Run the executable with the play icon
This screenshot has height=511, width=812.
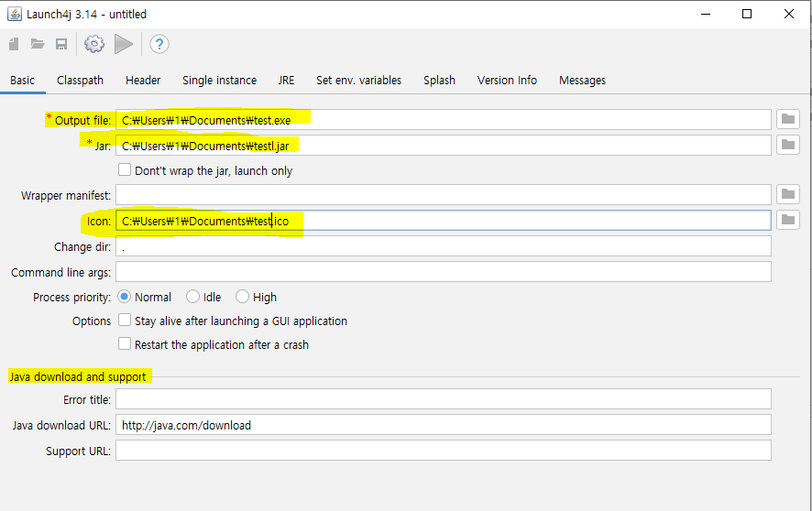[x=123, y=44]
